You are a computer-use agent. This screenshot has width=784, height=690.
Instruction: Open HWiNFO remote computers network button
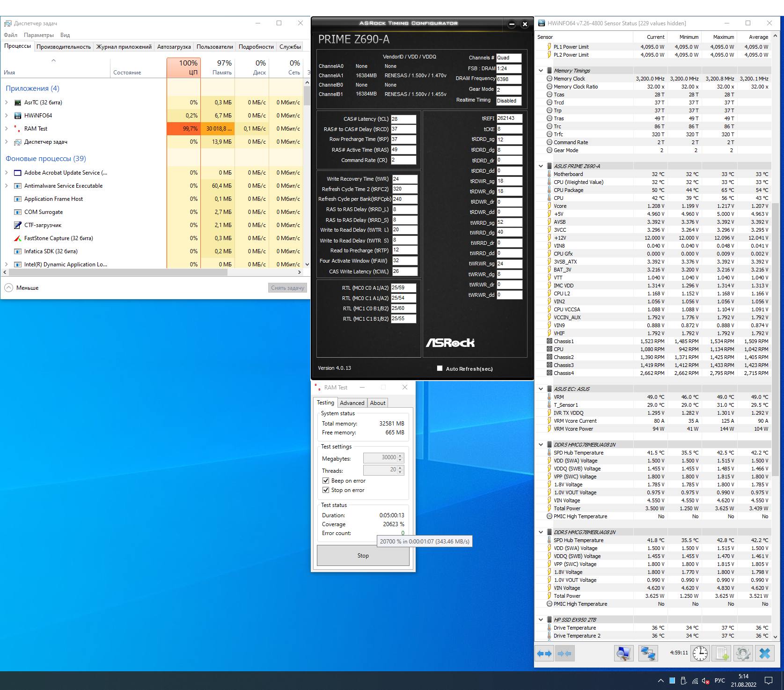tap(648, 653)
